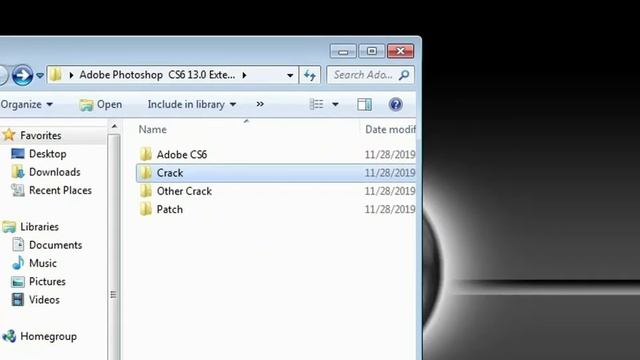Expand the breadcrumb arrow before Adobe Photoshop
640x360 pixels.
[71, 75]
